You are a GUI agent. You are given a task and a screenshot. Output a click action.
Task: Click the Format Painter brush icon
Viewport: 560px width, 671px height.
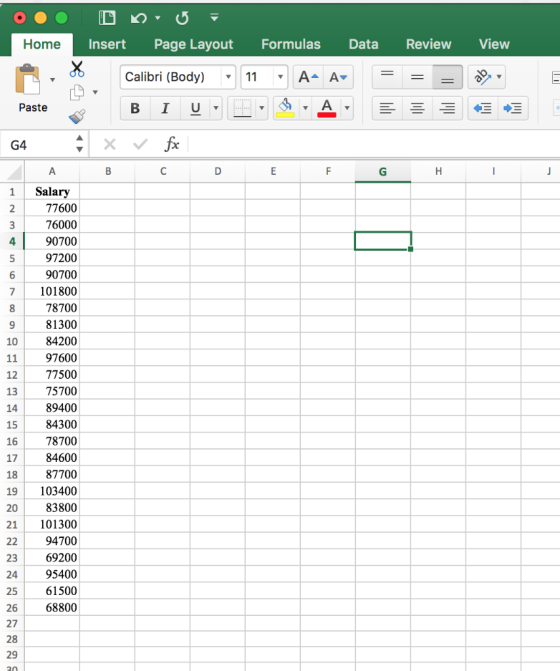[77, 116]
